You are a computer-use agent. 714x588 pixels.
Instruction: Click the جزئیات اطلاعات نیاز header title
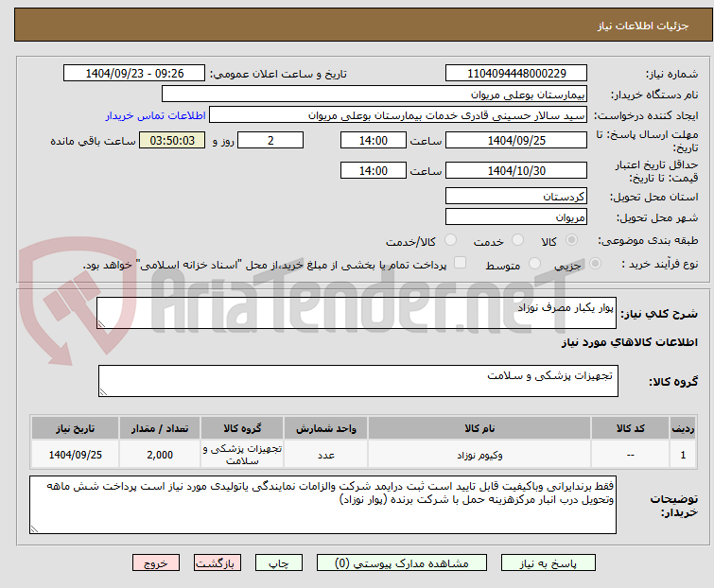(x=642, y=26)
